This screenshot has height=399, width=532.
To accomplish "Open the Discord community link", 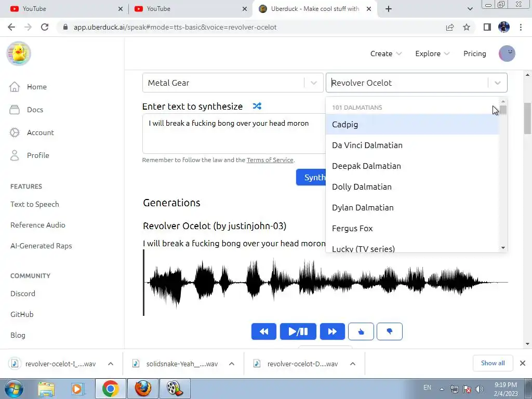I will [x=23, y=294].
